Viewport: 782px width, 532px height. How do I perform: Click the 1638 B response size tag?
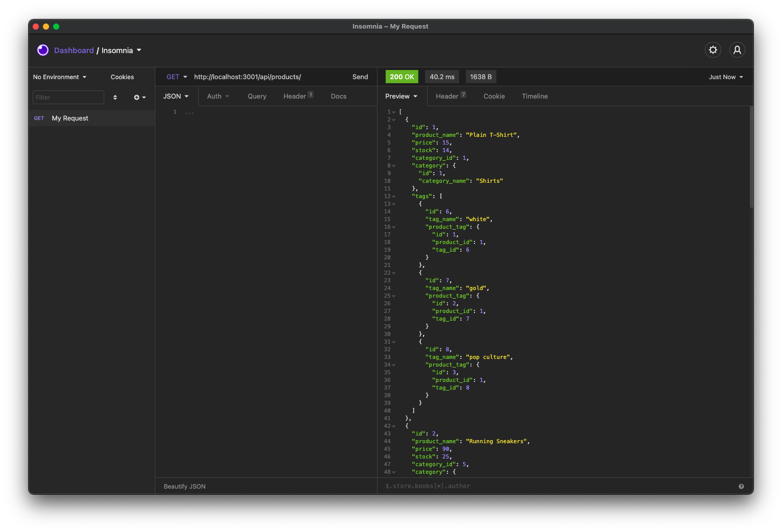(x=481, y=77)
